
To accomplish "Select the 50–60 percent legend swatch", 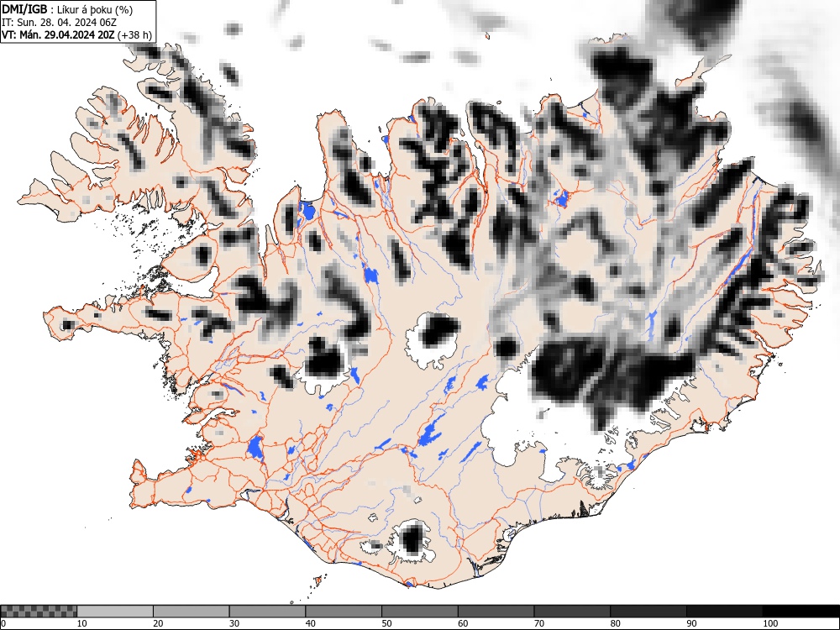I will (x=419, y=612).
